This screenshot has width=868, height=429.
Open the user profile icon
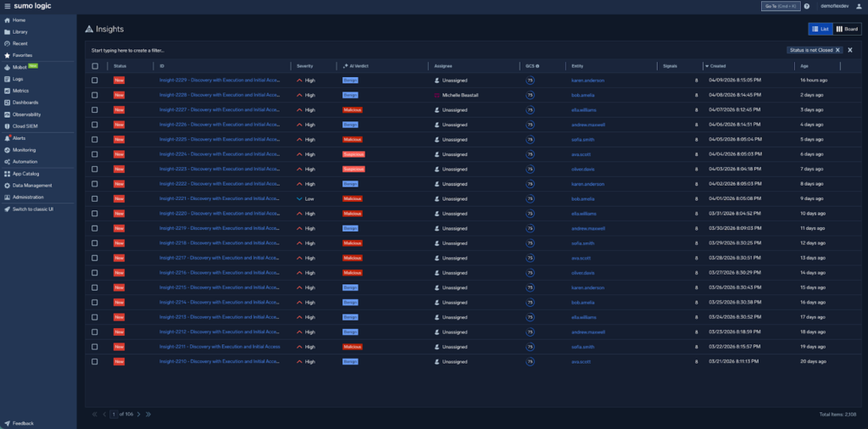(x=858, y=6)
